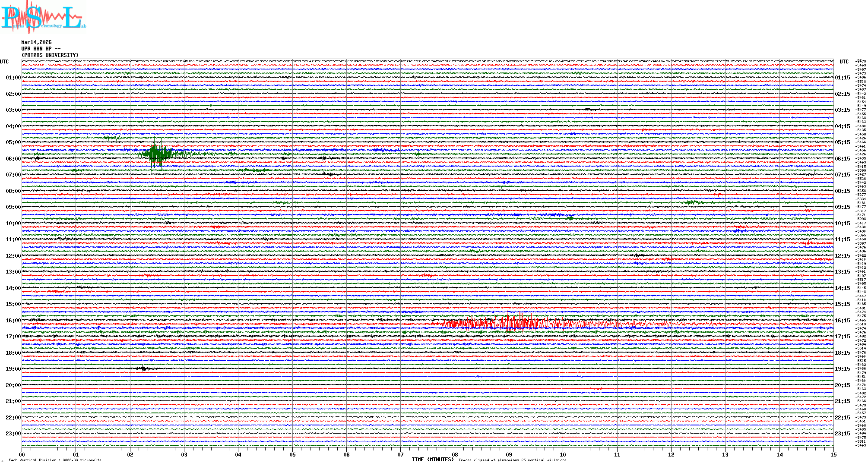Click minute 00 on bottom axis

point(22,455)
